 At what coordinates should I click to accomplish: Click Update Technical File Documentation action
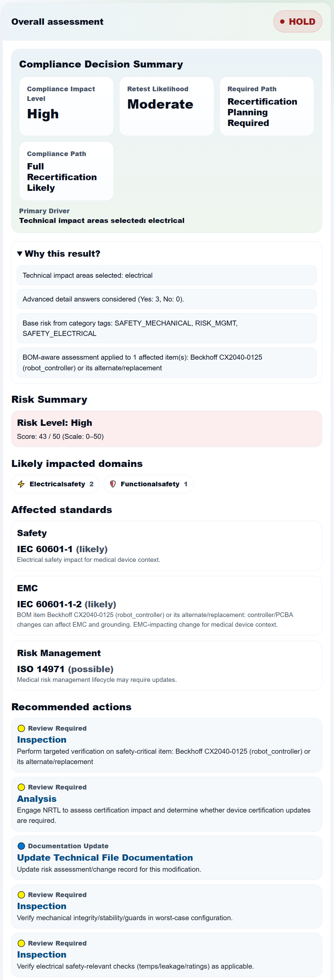tap(105, 858)
